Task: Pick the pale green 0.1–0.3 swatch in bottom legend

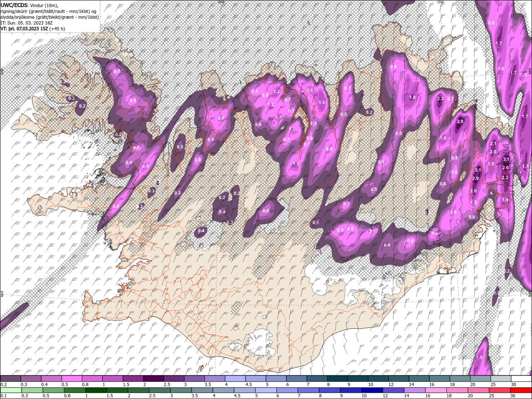Action: point(11,390)
